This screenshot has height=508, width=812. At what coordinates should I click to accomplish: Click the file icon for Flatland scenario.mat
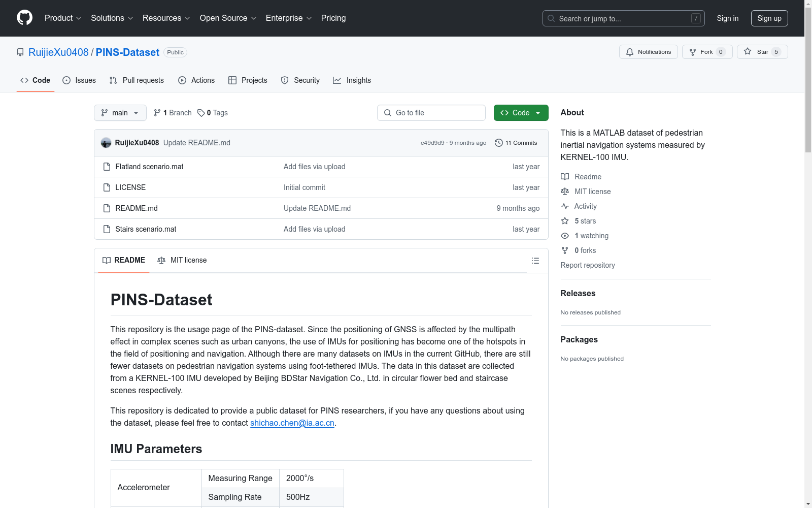(x=107, y=167)
